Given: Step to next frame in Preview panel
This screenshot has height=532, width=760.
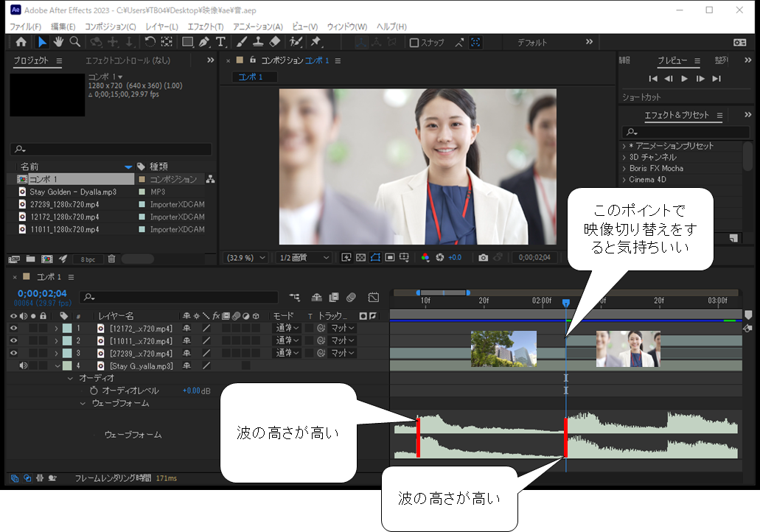Looking at the screenshot, I should pyautogui.click(x=700, y=79).
